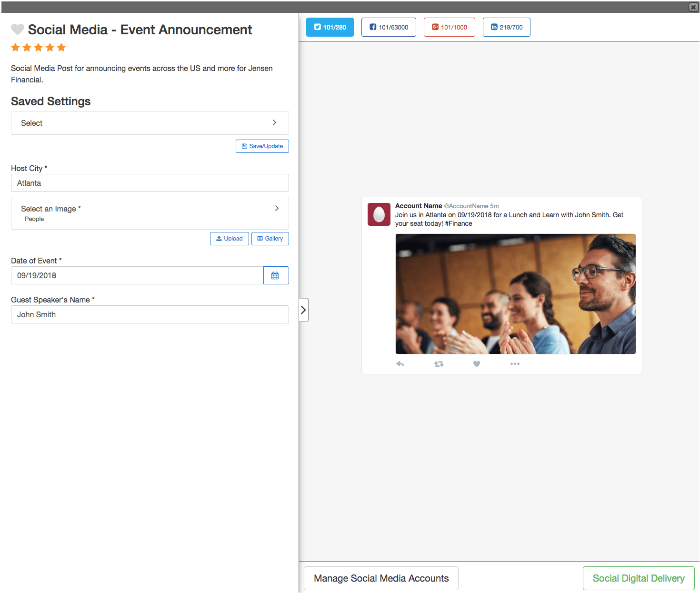700x594 pixels.
Task: Click the Social Media - Event Announcement title
Action: pyautogui.click(x=140, y=30)
